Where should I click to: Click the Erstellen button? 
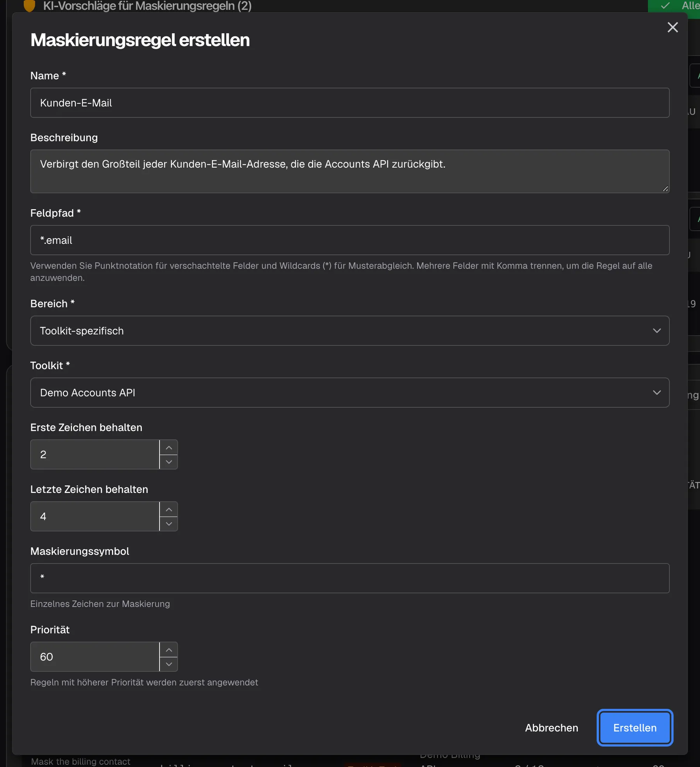pos(635,728)
